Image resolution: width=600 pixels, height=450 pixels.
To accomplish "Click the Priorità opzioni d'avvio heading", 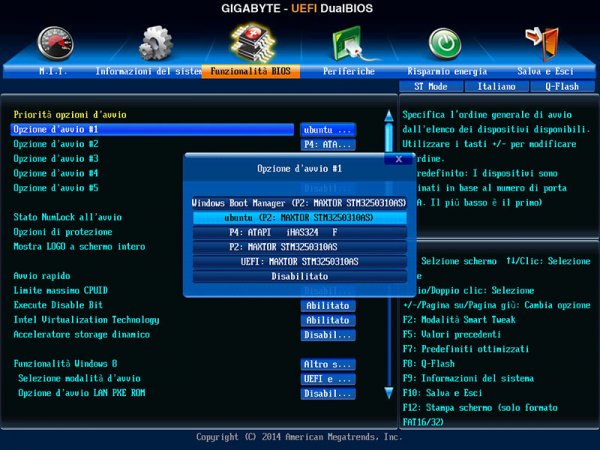I will (x=70, y=114).
